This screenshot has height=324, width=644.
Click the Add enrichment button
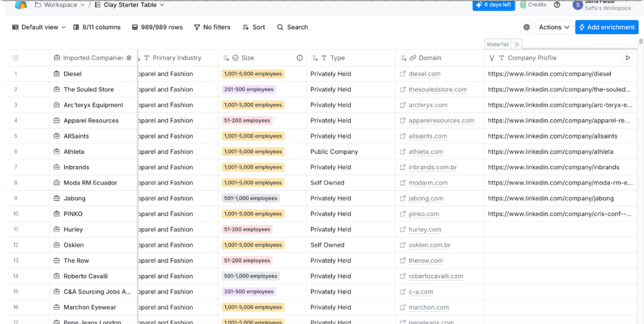click(x=607, y=27)
